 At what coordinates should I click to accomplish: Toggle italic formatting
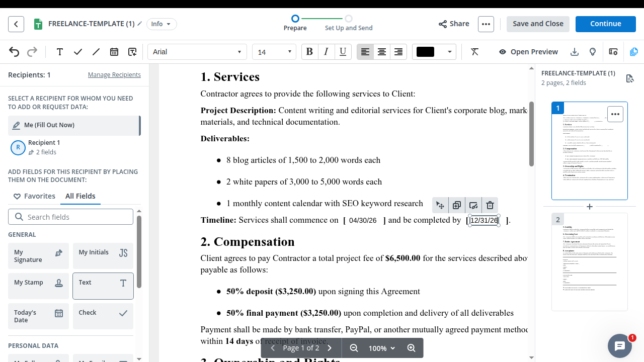tap(326, 52)
